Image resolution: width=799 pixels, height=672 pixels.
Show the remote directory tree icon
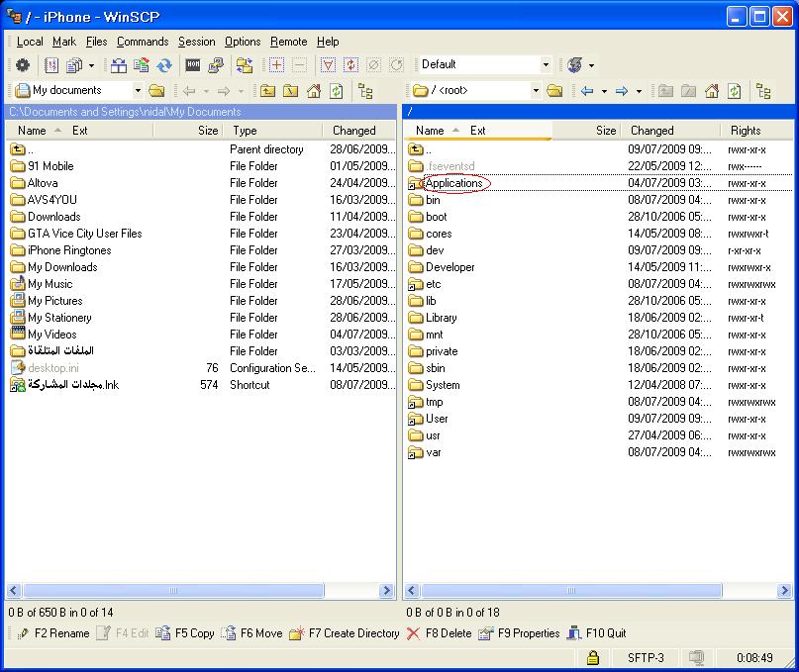(x=763, y=91)
